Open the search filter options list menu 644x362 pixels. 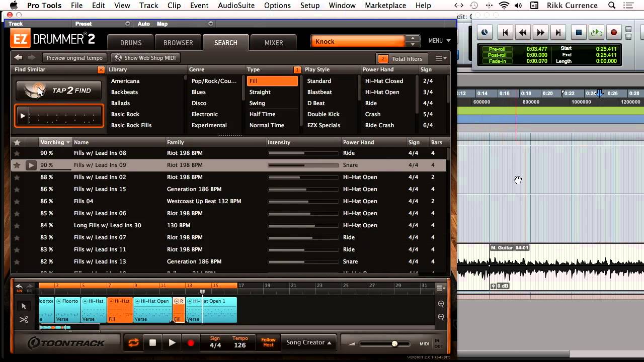click(441, 58)
